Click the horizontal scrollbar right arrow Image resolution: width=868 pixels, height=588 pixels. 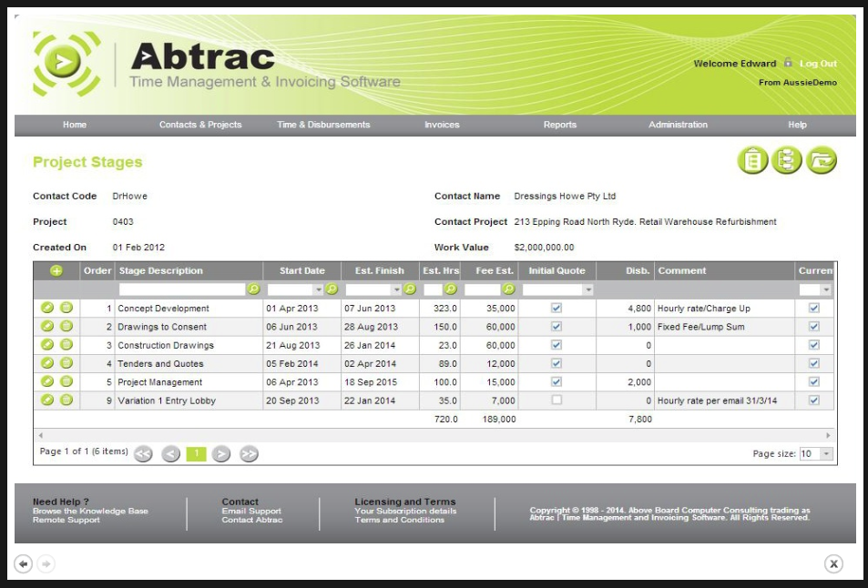coord(828,435)
